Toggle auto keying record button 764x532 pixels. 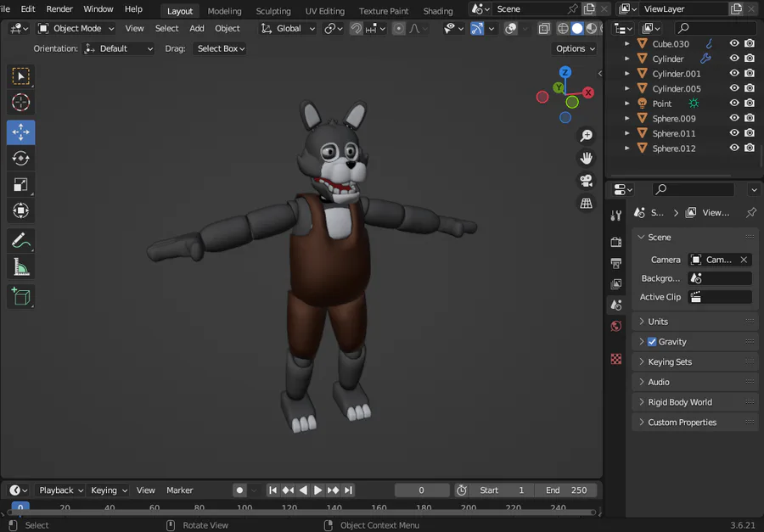(x=239, y=490)
